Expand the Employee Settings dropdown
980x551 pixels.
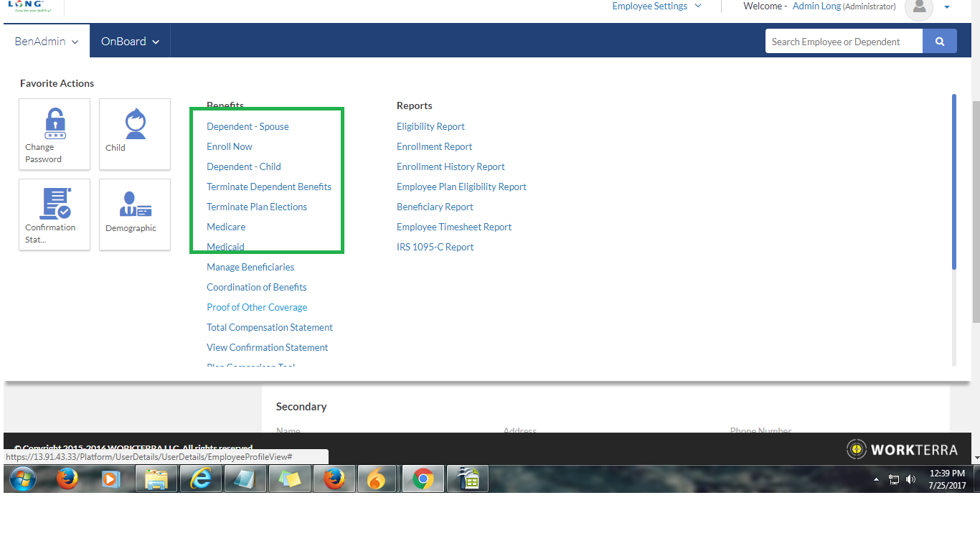click(x=656, y=6)
